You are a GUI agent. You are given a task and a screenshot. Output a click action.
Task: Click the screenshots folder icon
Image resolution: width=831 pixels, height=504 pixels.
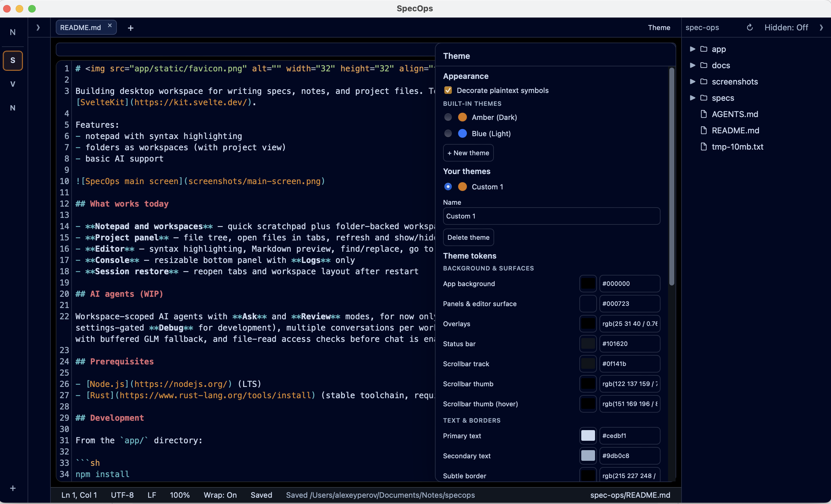703,81
